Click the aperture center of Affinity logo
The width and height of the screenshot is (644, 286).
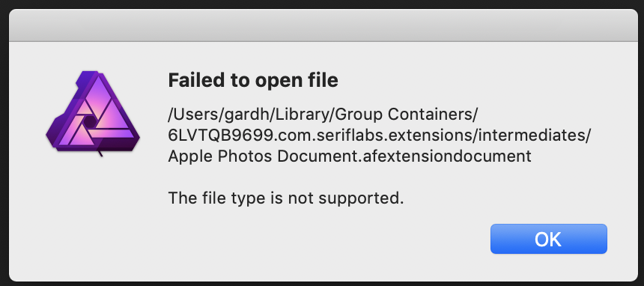click(x=89, y=121)
